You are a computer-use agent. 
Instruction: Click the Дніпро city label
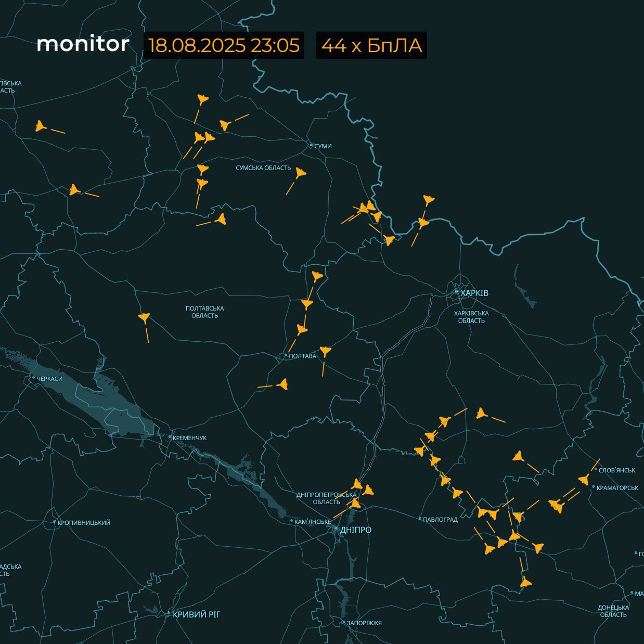(356, 530)
